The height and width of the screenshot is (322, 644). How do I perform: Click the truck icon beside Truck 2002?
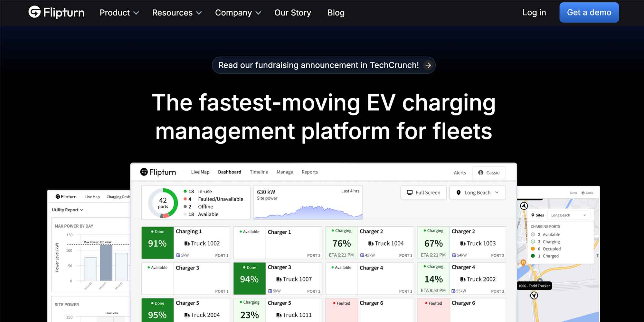pyautogui.click(x=463, y=279)
